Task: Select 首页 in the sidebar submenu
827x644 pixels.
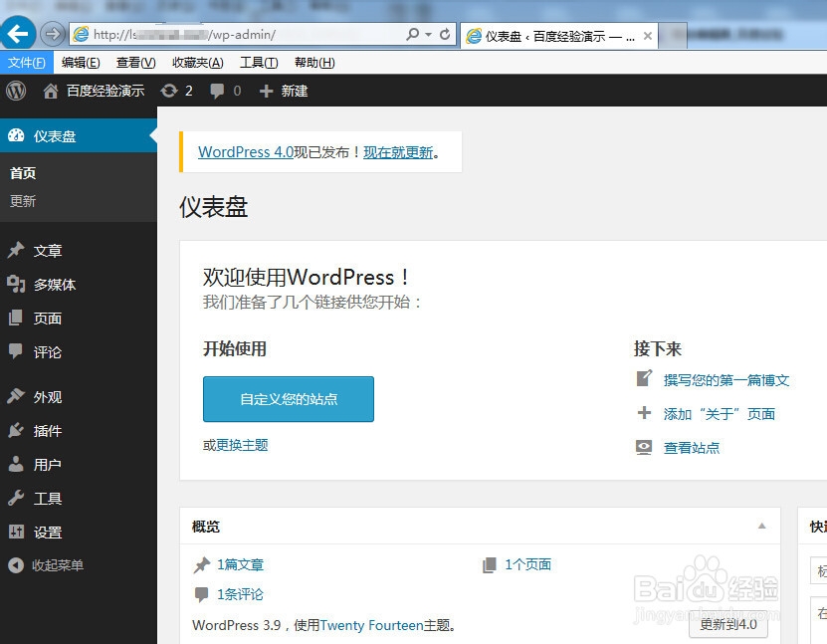Action: pos(23,173)
